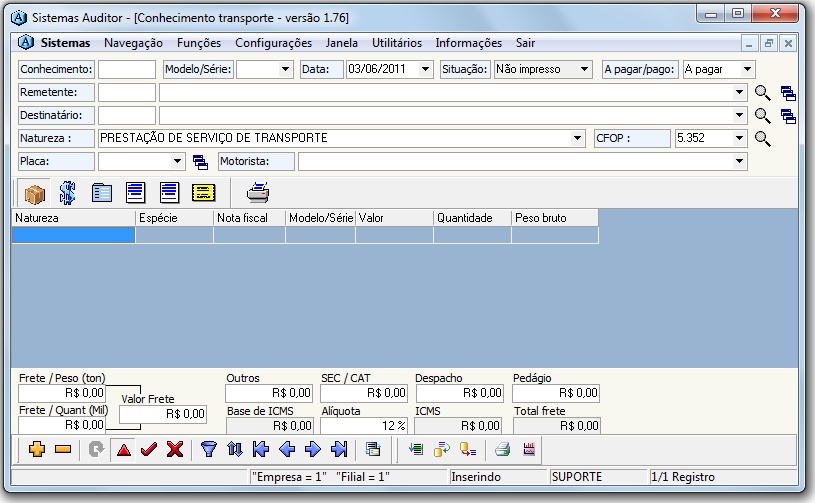
Task: Click the Despacho value field
Action: (x=459, y=393)
